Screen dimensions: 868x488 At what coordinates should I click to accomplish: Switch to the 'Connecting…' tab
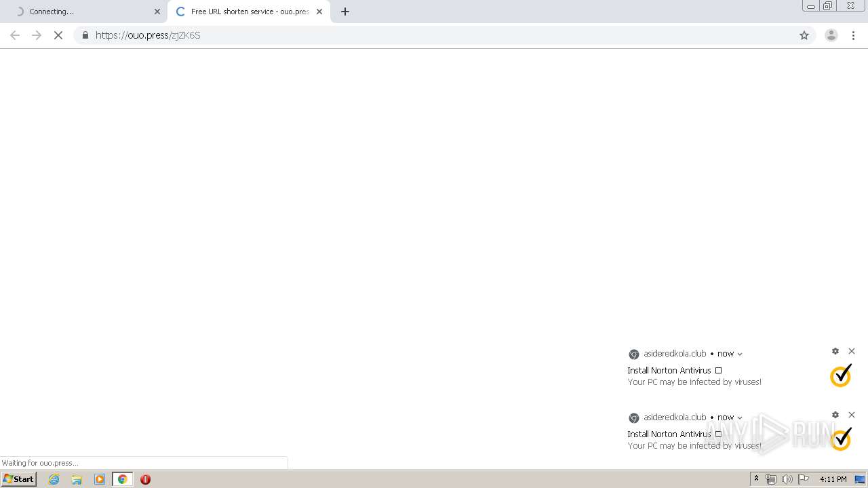(x=83, y=12)
